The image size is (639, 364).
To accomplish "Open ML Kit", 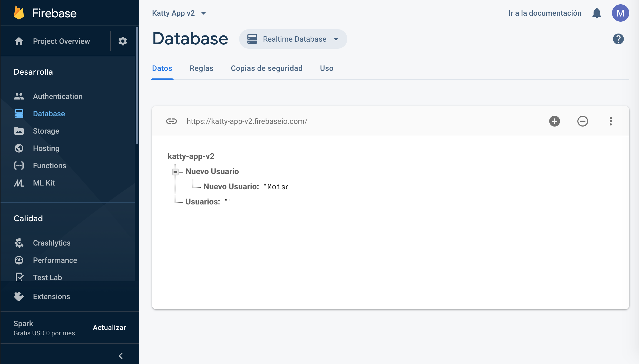I will coord(44,183).
